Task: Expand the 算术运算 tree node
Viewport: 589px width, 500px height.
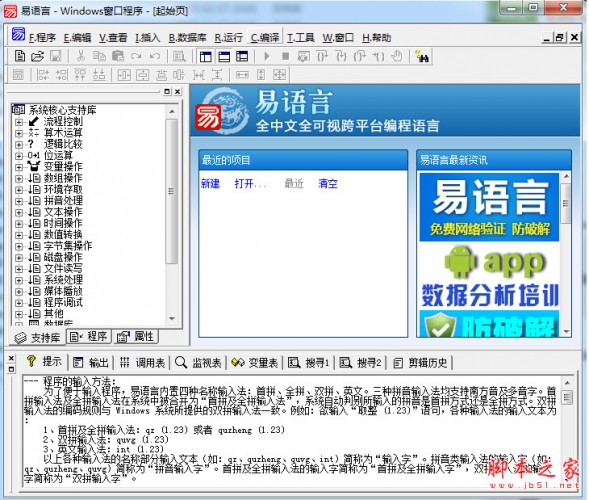Action: [x=18, y=133]
